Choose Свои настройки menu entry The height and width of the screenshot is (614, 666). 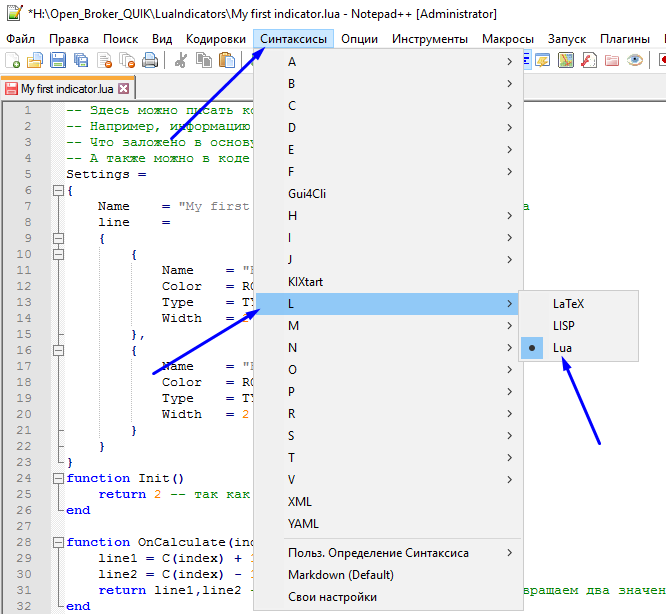(388, 597)
